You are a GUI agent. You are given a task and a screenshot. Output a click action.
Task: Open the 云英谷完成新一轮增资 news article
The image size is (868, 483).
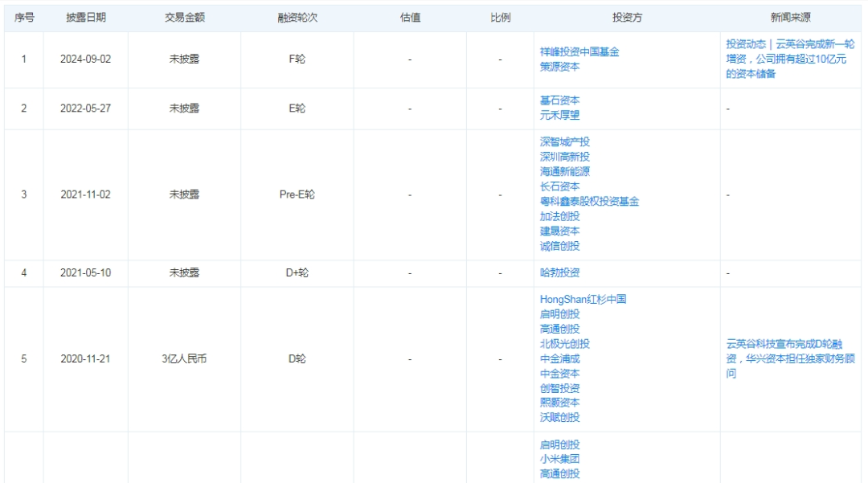(x=790, y=59)
